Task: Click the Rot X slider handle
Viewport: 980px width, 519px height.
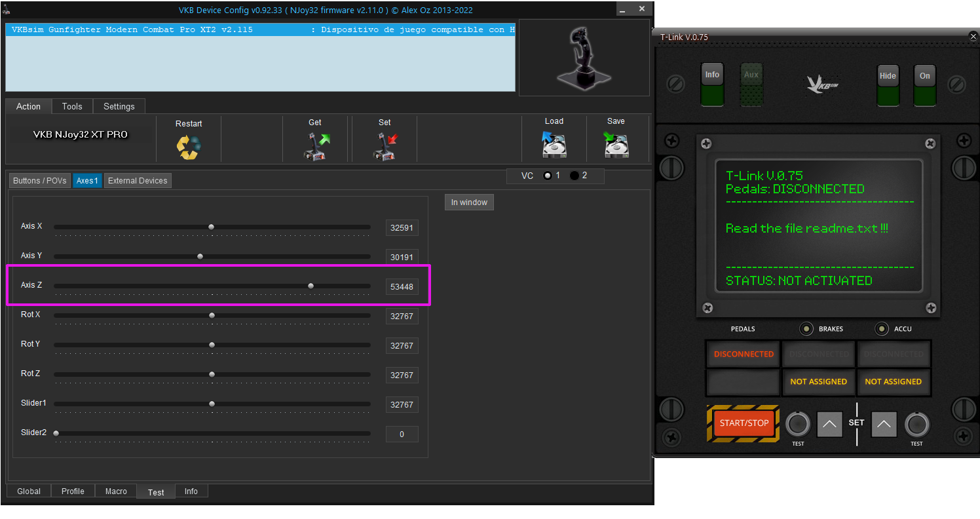Action: 212,315
